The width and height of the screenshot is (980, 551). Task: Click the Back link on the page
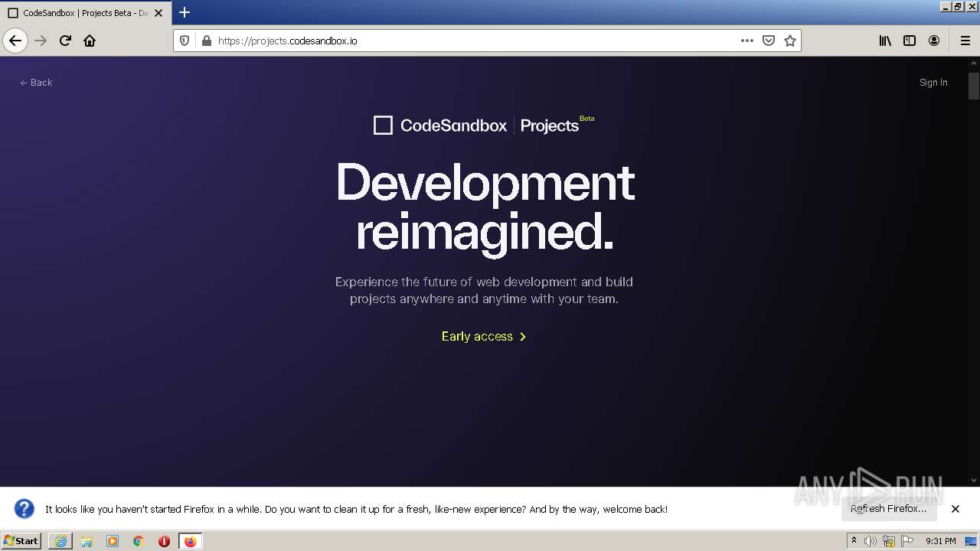tap(36, 83)
